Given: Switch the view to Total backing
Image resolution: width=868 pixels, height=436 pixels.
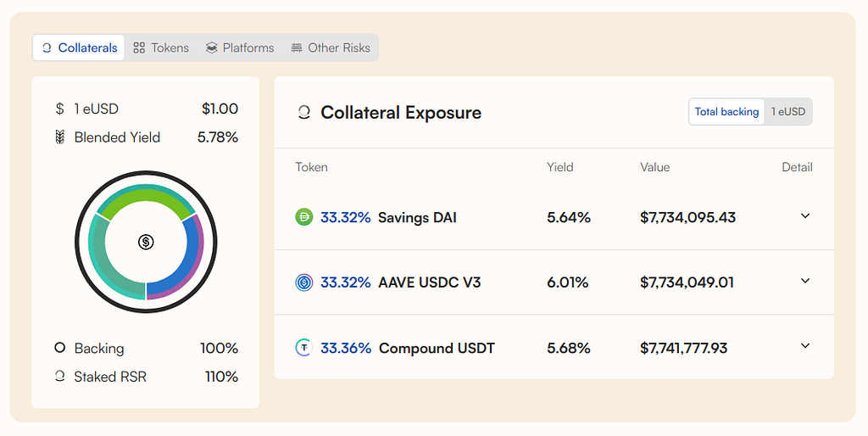Looking at the screenshot, I should coord(726,112).
